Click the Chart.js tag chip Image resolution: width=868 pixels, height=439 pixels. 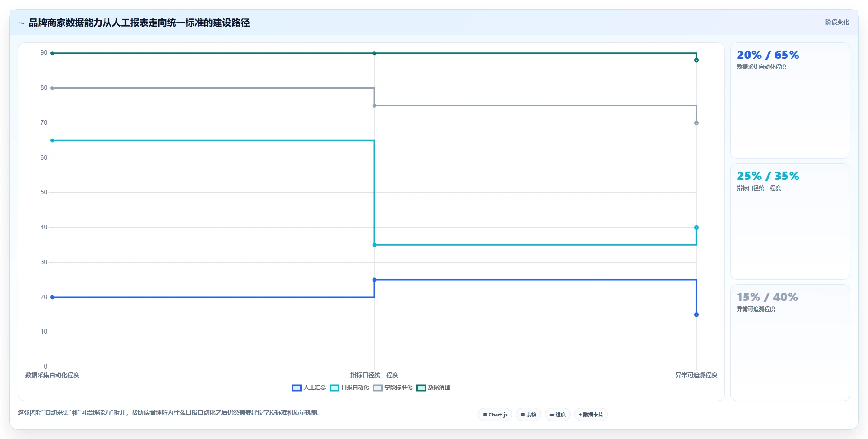point(495,415)
